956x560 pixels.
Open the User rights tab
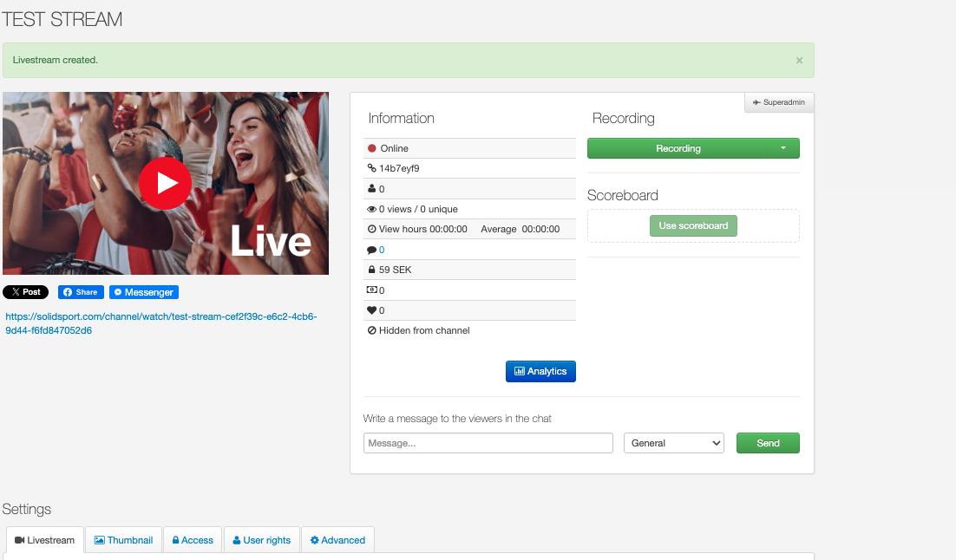pos(261,540)
